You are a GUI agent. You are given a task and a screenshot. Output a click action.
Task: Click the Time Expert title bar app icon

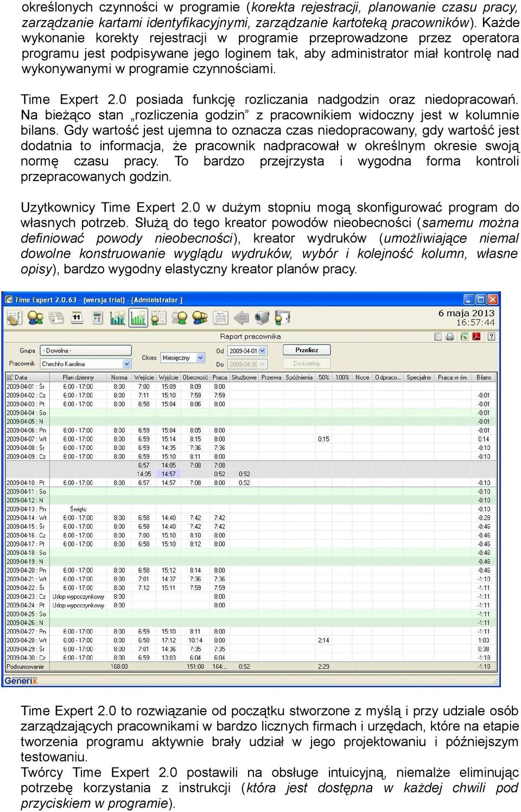[9, 299]
